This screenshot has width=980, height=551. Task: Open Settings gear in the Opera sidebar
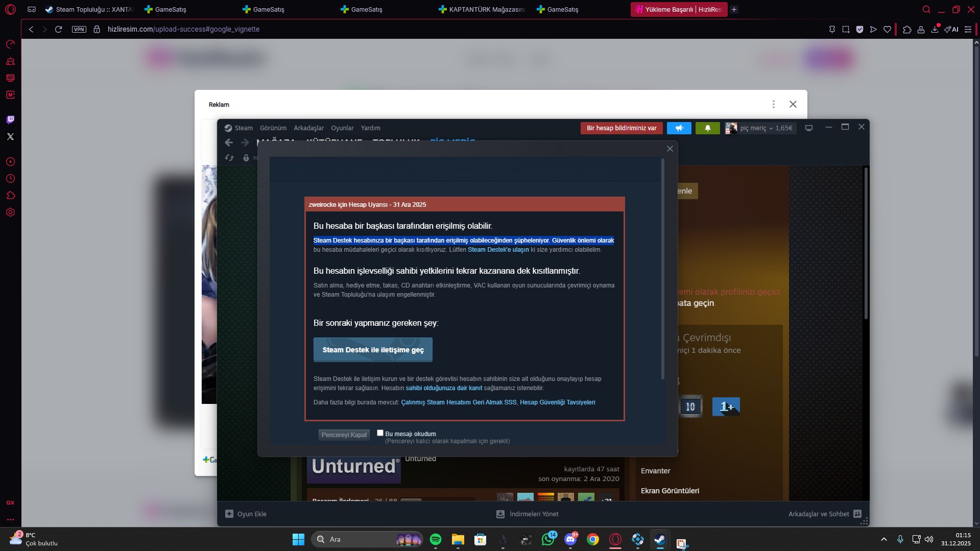coord(10,212)
